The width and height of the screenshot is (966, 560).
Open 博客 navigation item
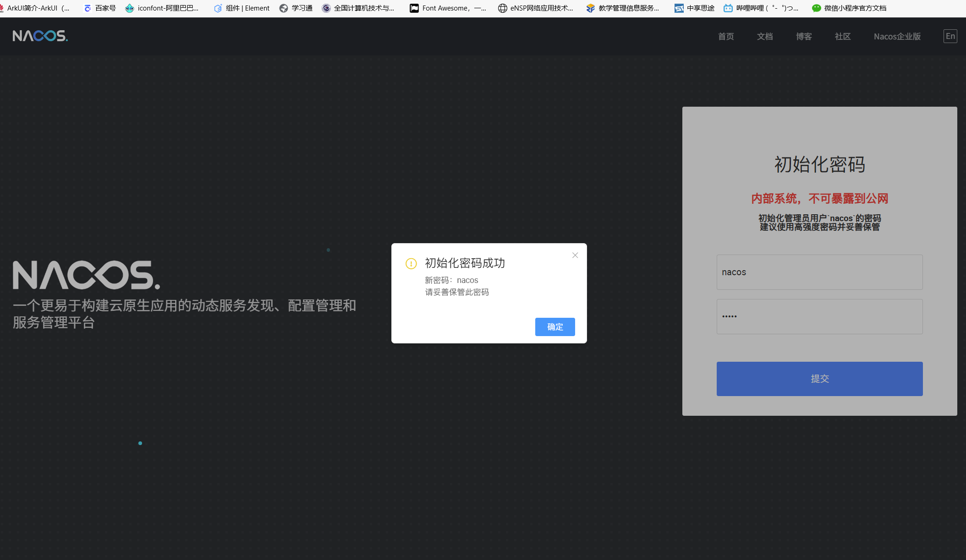[804, 37]
